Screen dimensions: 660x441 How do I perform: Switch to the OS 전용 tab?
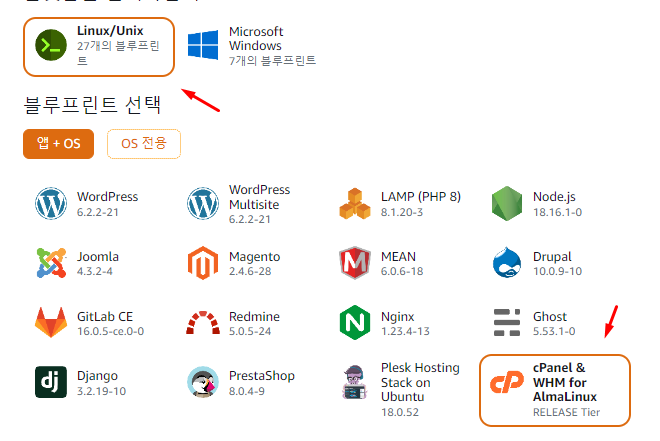pyautogui.click(x=144, y=144)
